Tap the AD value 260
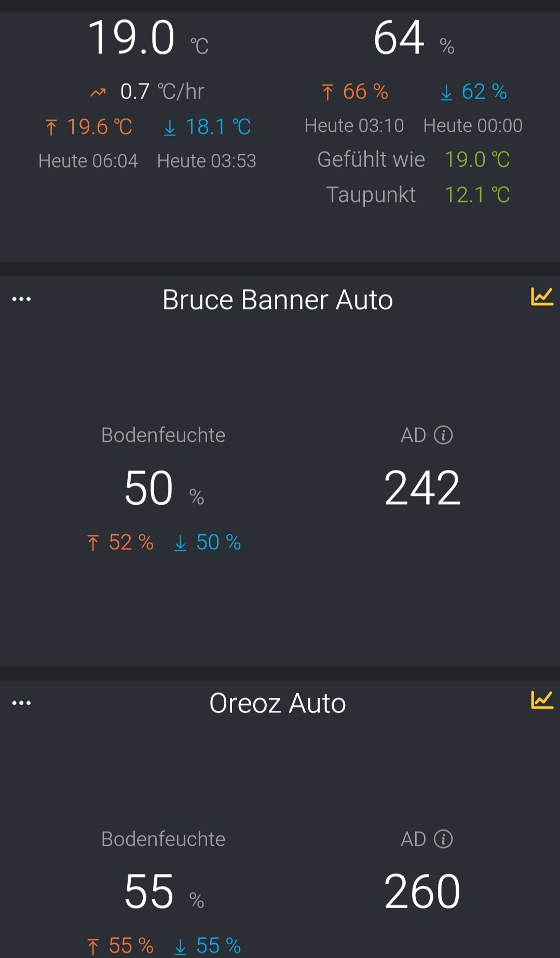The height and width of the screenshot is (958, 560). pyautogui.click(x=422, y=892)
